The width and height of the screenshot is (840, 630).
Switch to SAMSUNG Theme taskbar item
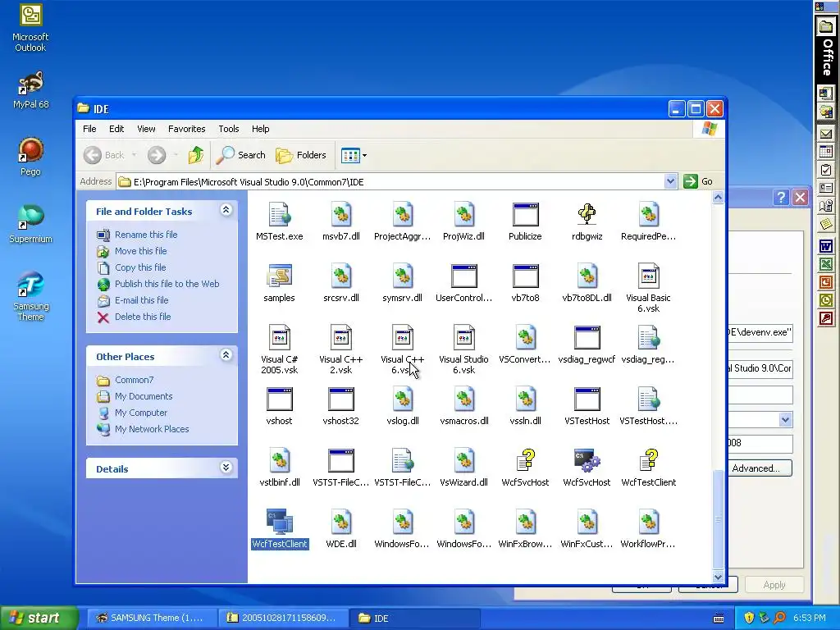pyautogui.click(x=151, y=618)
